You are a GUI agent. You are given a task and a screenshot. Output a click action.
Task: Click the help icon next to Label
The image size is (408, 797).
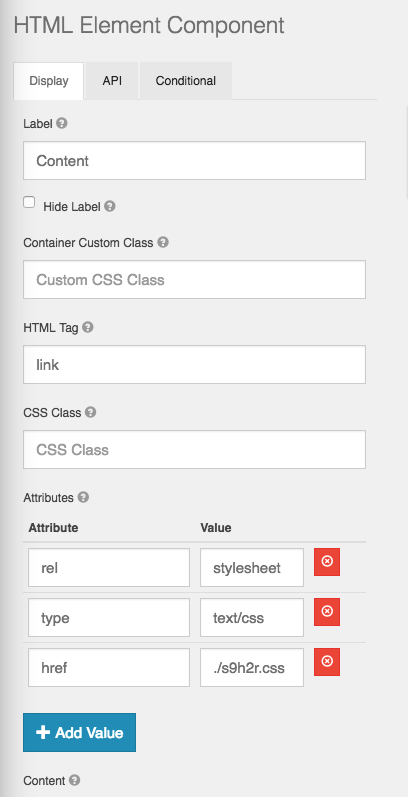[61, 124]
